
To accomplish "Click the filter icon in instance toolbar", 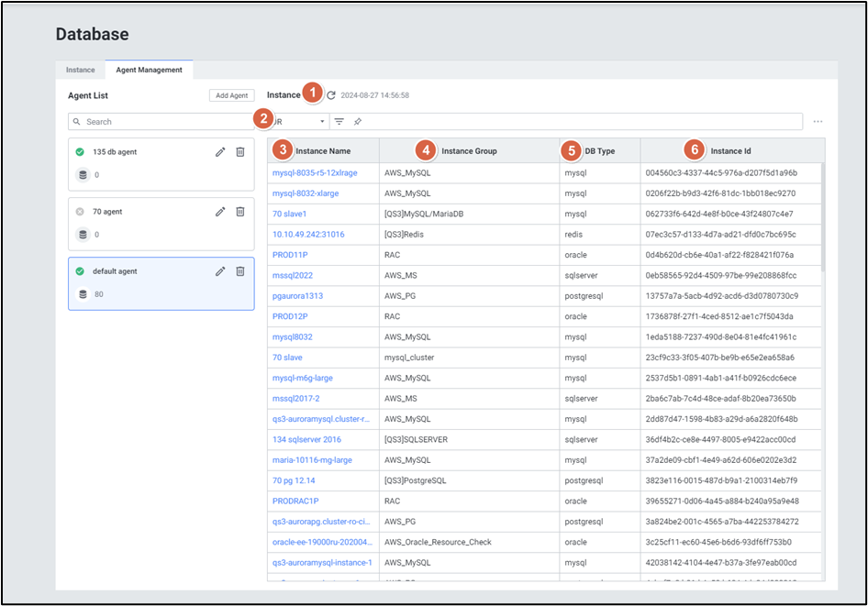I will 339,122.
